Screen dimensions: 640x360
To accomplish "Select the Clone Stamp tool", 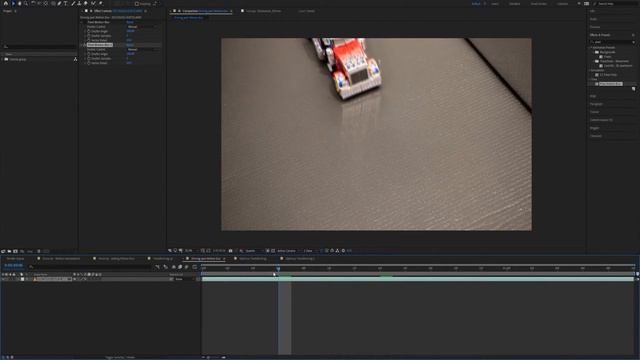I will point(79,4).
